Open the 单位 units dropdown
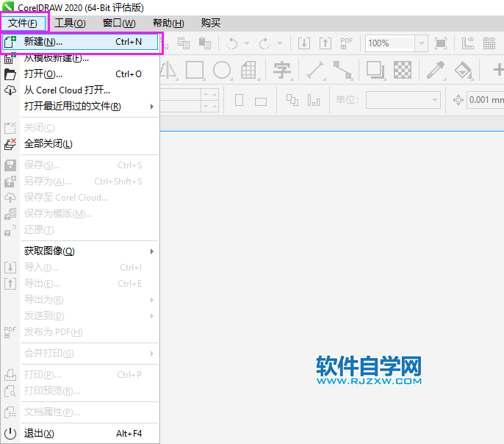The height and width of the screenshot is (444, 504). 403,100
